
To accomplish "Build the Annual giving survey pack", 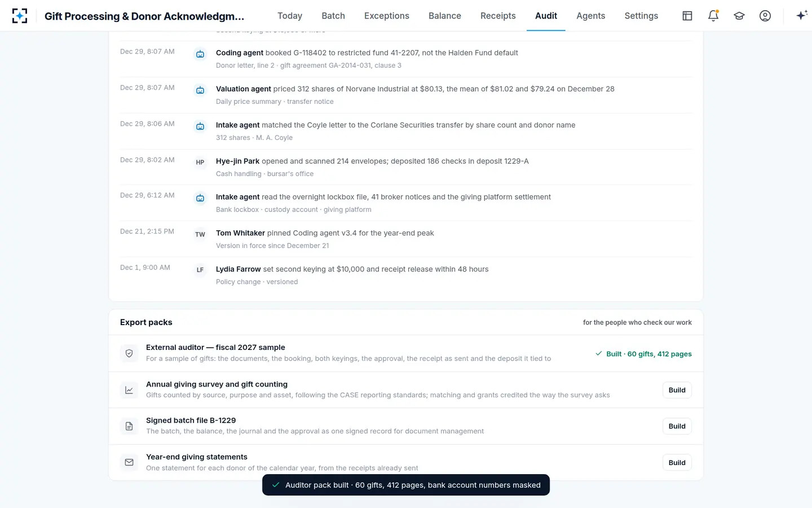I will 677,390.
